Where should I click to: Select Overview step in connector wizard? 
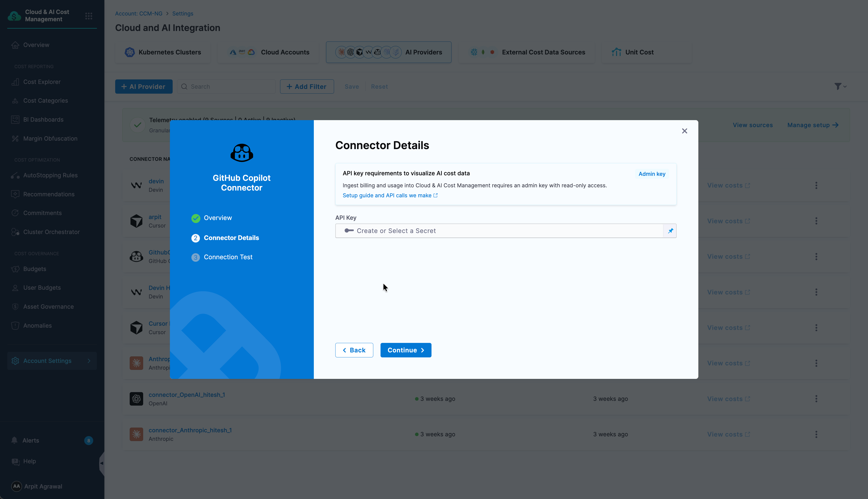[x=212, y=218]
